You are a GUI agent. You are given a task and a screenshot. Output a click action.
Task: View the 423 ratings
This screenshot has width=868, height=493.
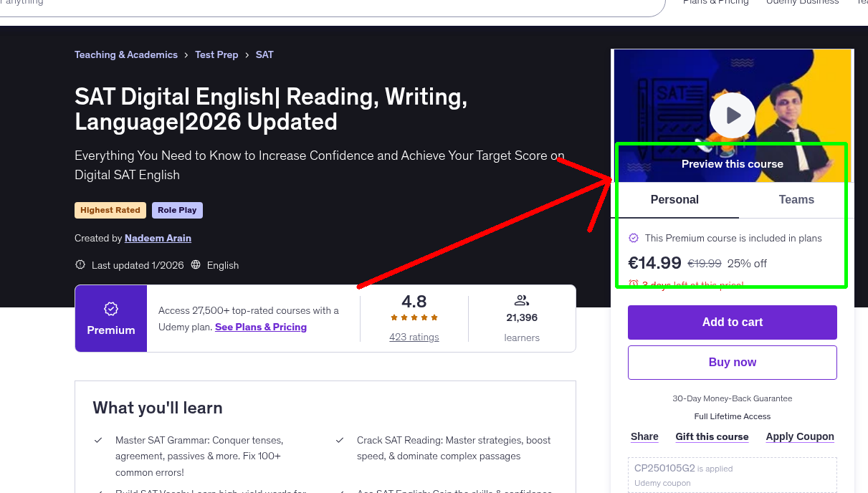[x=414, y=337]
